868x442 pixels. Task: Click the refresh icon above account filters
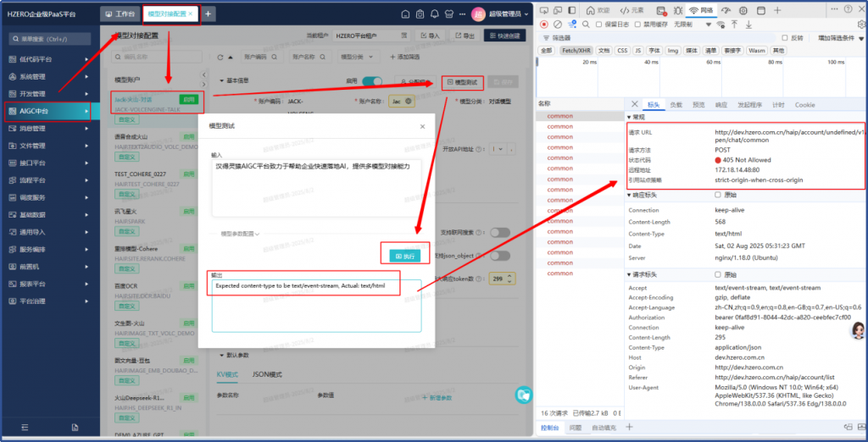(x=220, y=57)
